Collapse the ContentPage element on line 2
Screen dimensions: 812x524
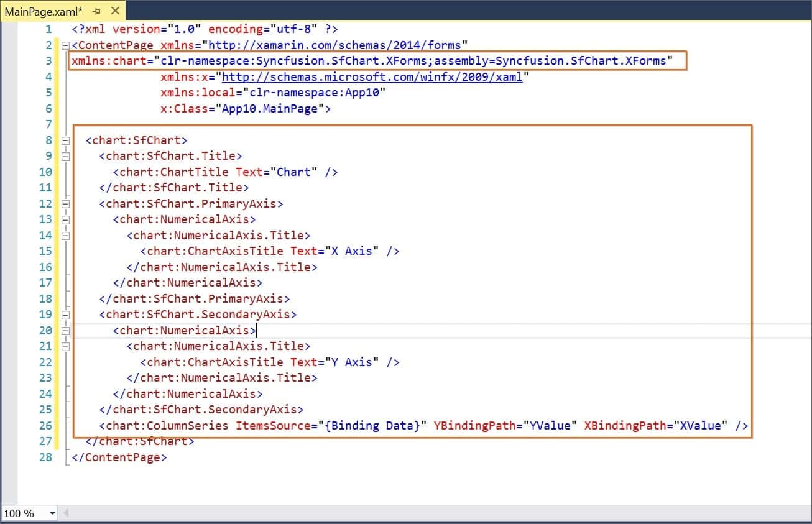pos(66,45)
